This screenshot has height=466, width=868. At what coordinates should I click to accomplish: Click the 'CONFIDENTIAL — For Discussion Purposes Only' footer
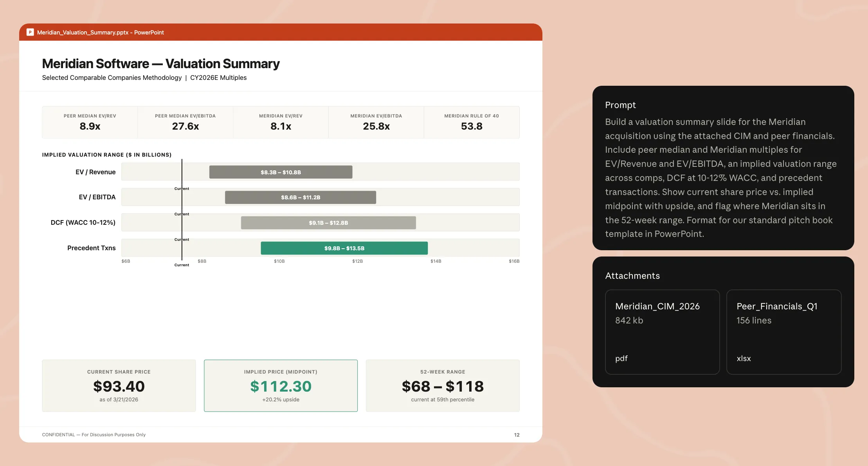[x=94, y=435]
